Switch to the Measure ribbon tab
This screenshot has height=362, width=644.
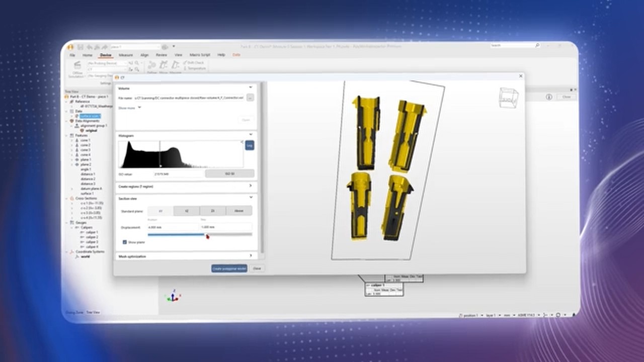click(x=125, y=55)
